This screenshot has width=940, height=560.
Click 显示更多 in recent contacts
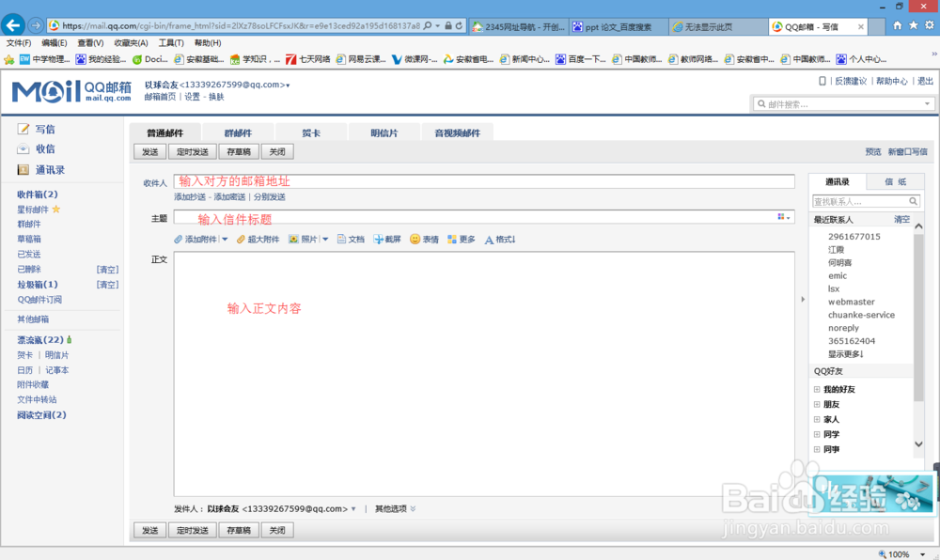(x=845, y=354)
